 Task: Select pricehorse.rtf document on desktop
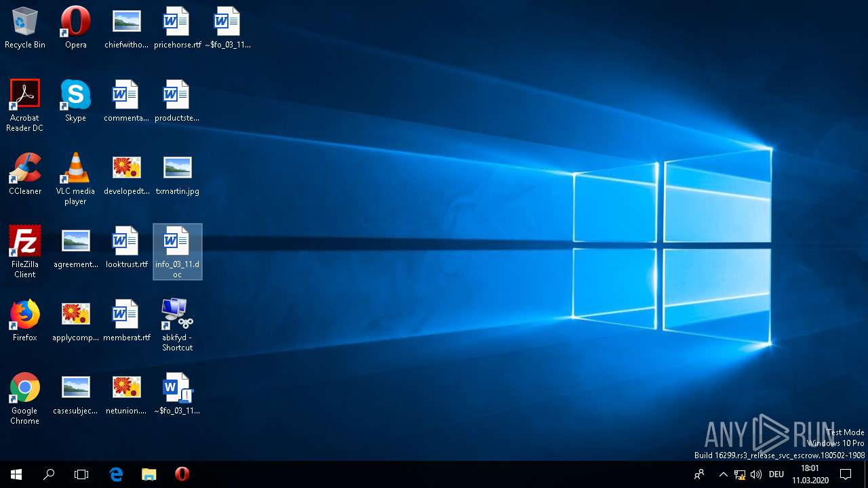tap(177, 27)
